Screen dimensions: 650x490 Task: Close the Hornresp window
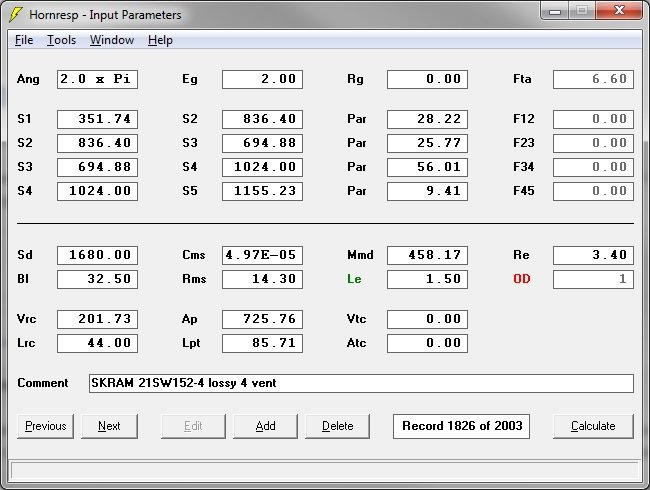[x=619, y=11]
